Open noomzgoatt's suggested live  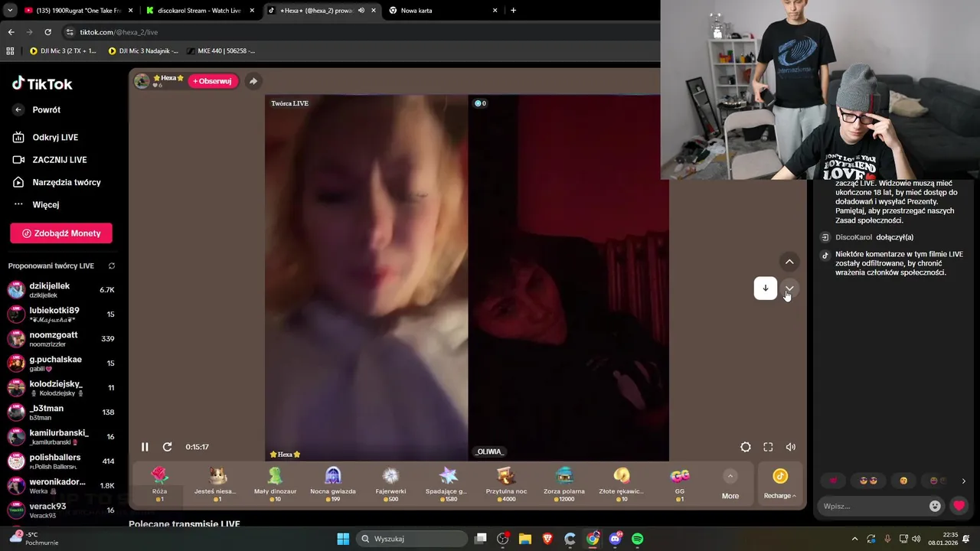point(61,339)
